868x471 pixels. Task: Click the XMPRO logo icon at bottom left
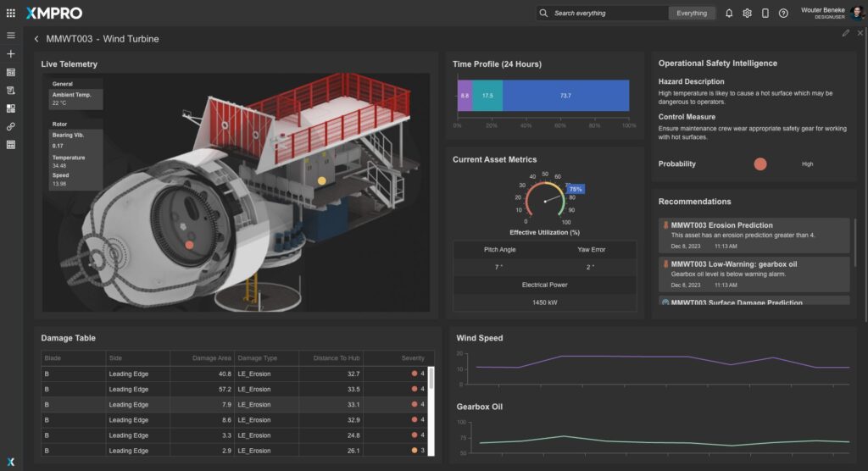(x=11, y=461)
